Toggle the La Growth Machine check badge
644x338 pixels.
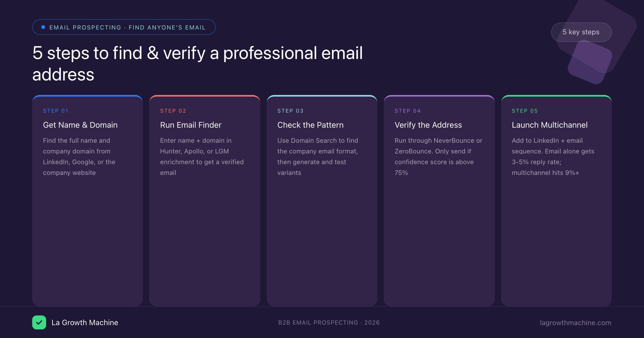point(39,322)
